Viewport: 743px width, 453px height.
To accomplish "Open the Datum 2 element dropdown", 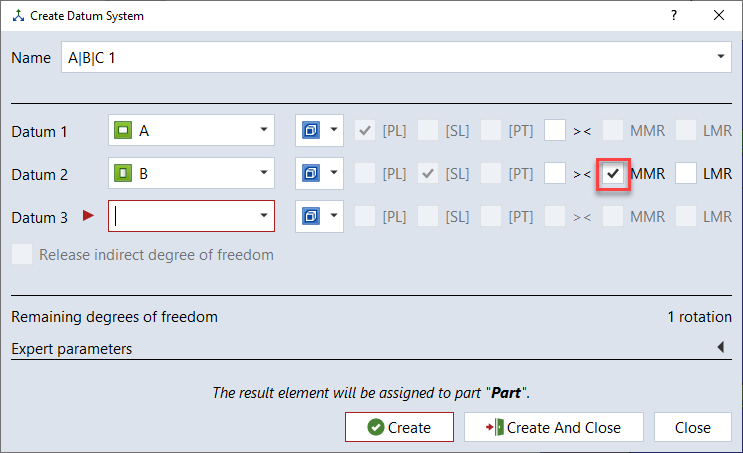I will tap(263, 174).
